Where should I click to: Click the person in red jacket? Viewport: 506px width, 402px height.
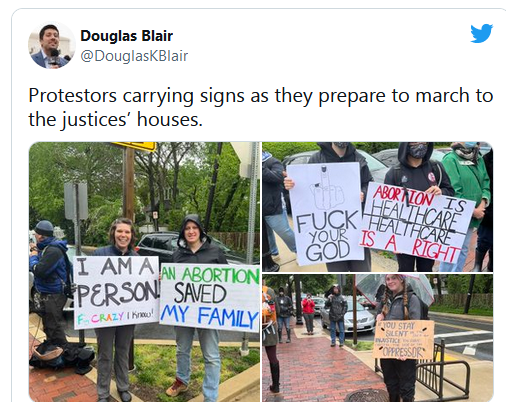pos(308,313)
